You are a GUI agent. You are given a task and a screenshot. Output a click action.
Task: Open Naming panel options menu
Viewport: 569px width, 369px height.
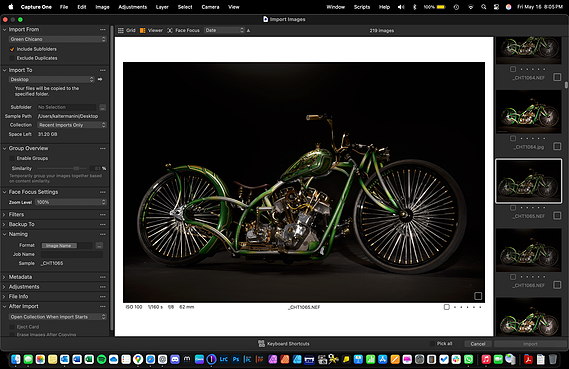pos(103,234)
